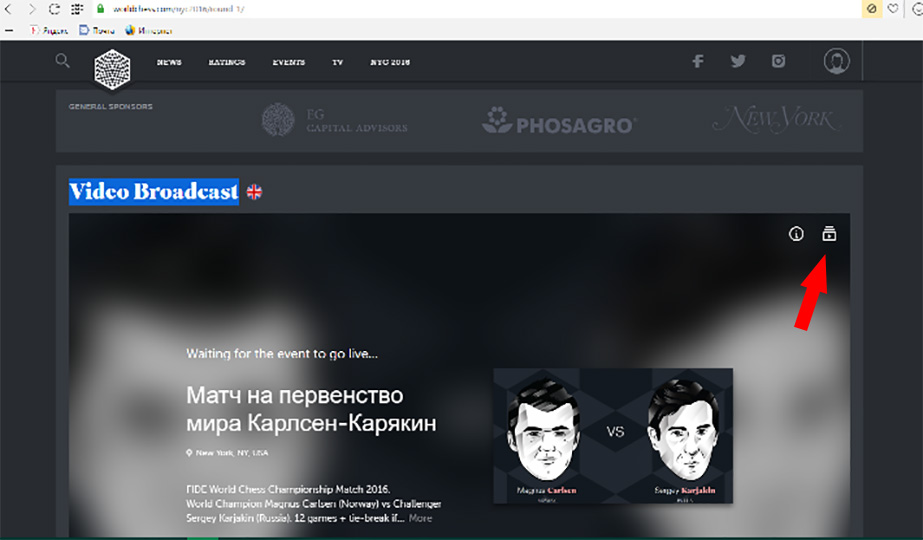This screenshot has height=540, width=923.
Task: Expand description with the More link
Action: coord(420,518)
